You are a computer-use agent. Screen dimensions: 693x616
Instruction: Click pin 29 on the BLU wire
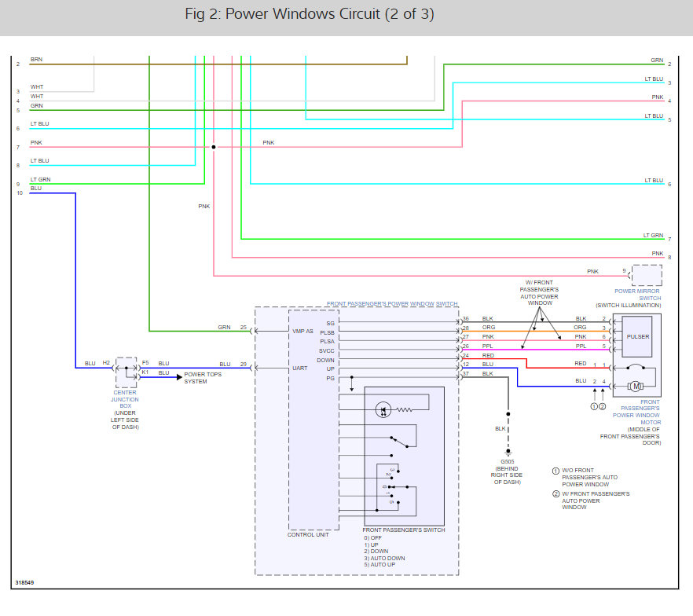pyautogui.click(x=243, y=364)
